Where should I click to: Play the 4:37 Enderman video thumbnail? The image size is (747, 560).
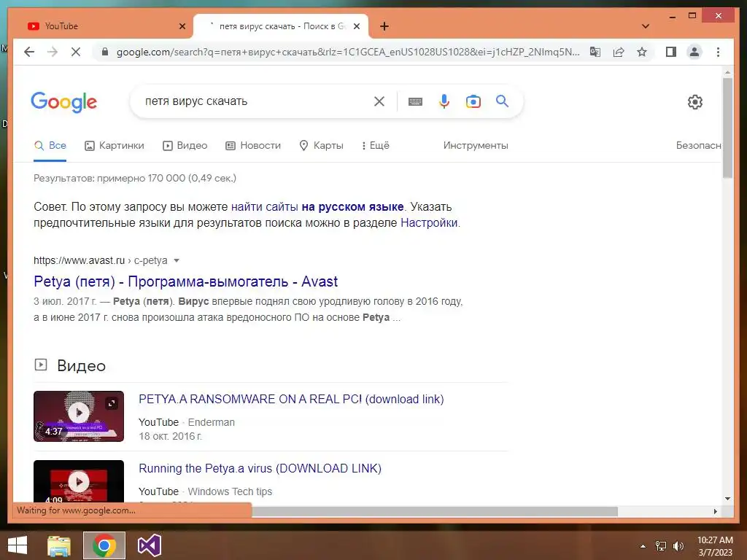79,416
